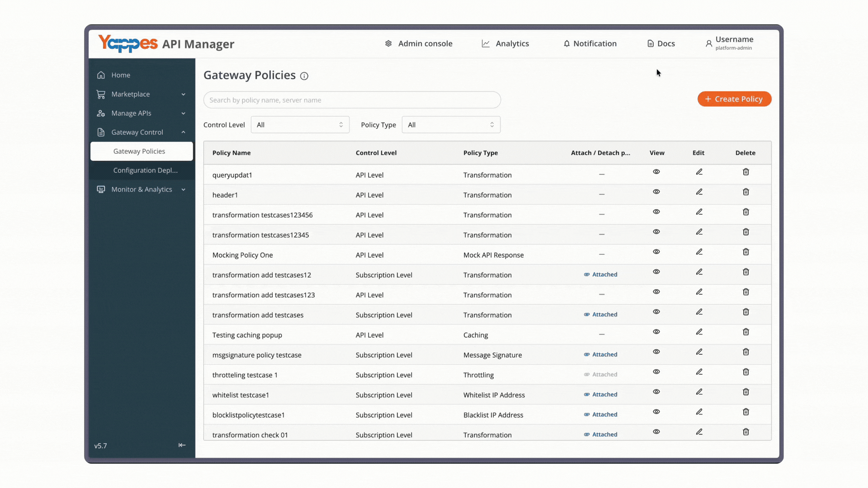Click the 'v5.7' version label
The width and height of the screenshot is (868, 488).
click(x=100, y=446)
